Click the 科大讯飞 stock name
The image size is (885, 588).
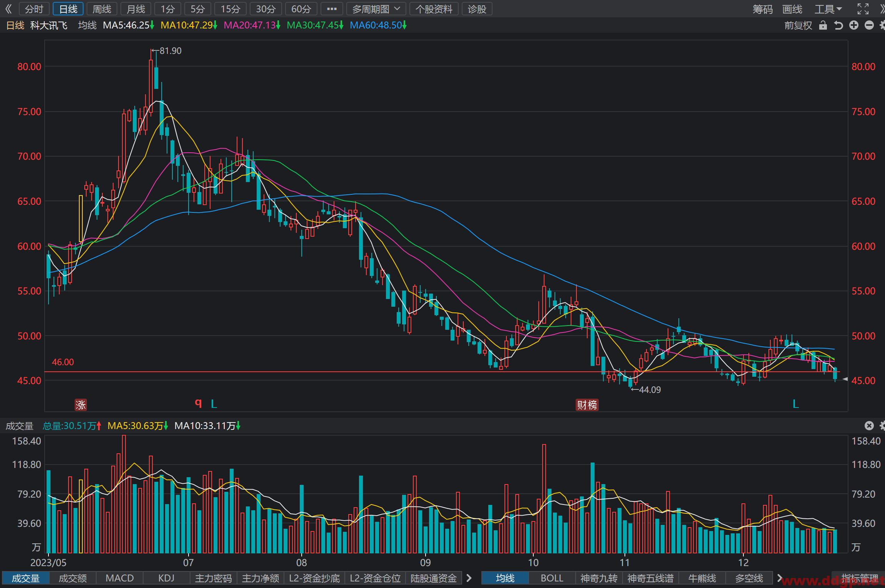click(49, 25)
